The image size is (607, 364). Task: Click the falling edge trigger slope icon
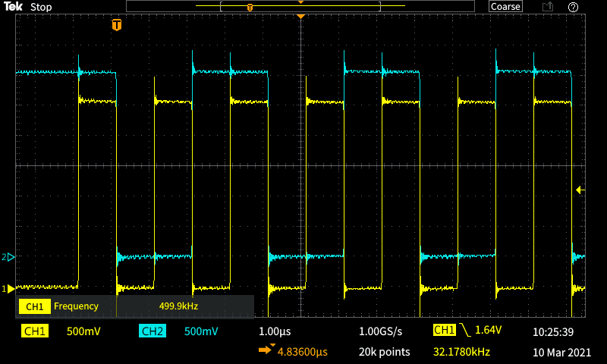pyautogui.click(x=465, y=331)
